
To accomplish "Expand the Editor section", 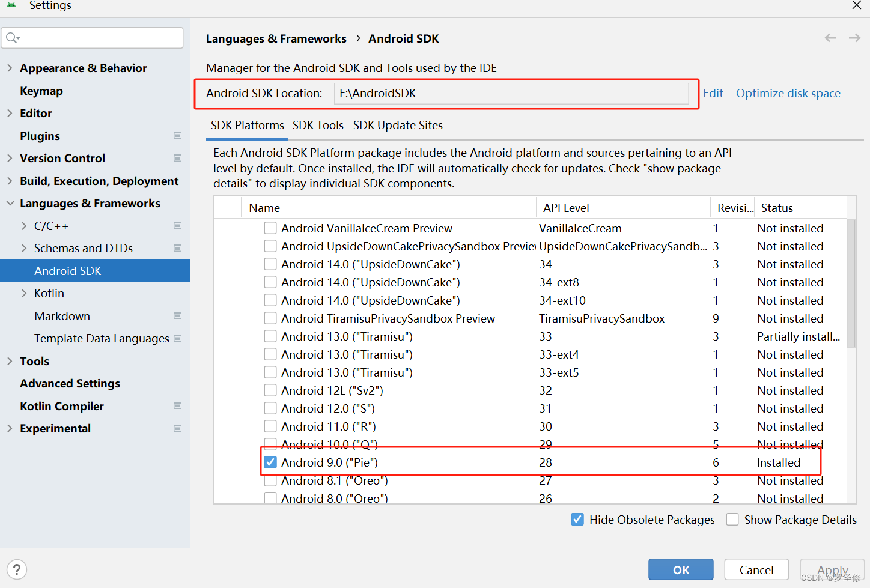I will point(10,113).
